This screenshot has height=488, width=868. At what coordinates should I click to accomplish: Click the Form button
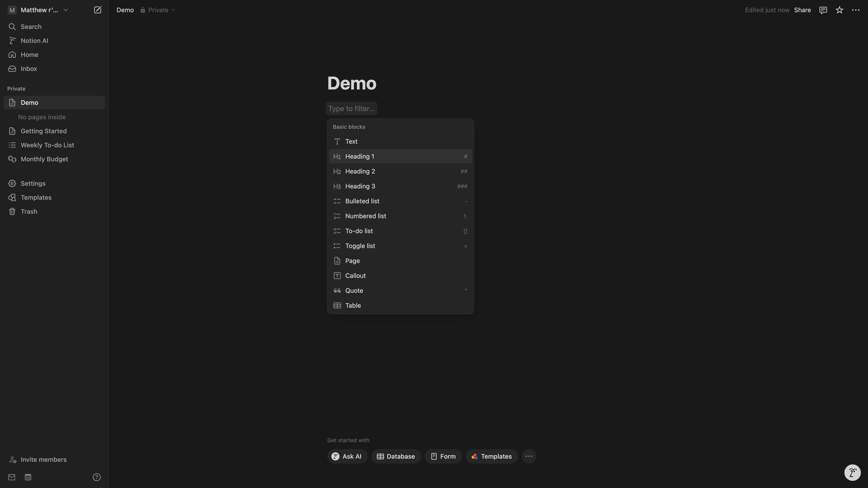click(x=443, y=456)
